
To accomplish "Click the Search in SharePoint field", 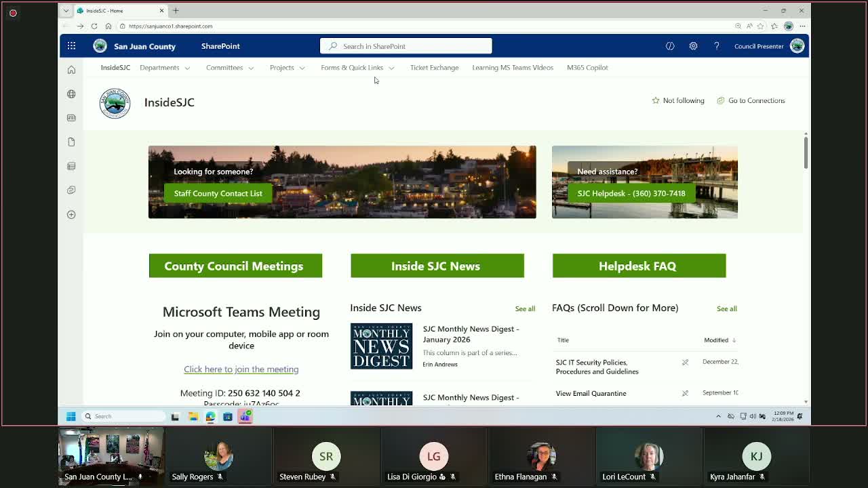I will [x=406, y=46].
